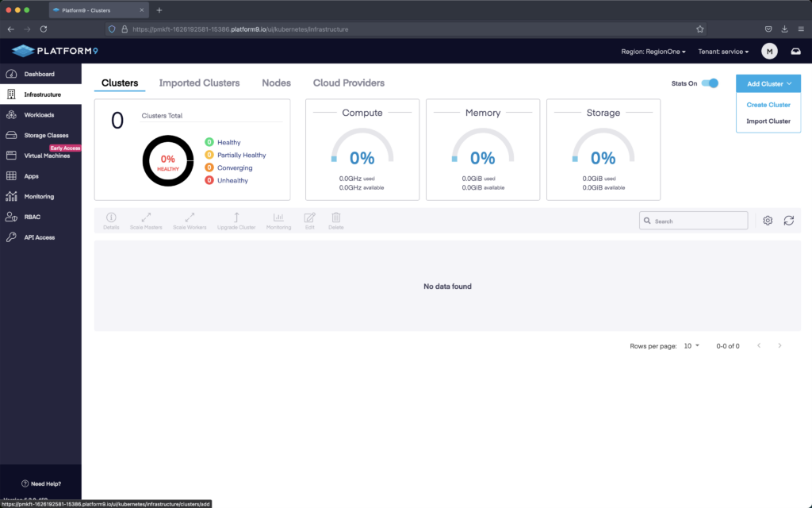Click the Need Help question icon
812x508 pixels.
(x=25, y=483)
